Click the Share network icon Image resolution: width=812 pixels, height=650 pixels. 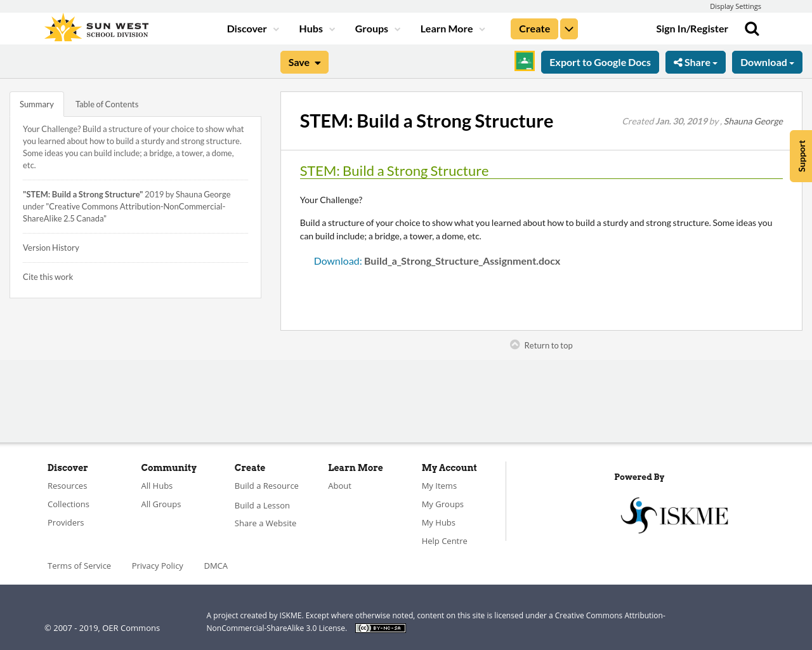coord(678,62)
